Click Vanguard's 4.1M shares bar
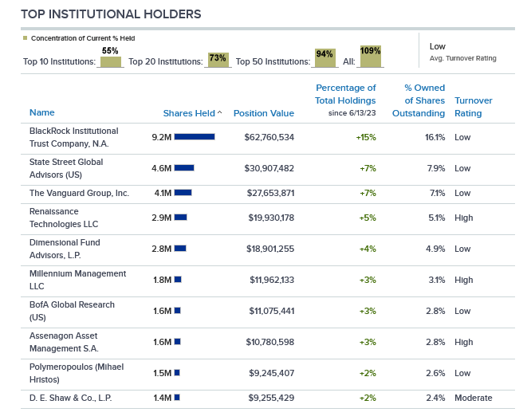The image size is (531, 420). 183,193
